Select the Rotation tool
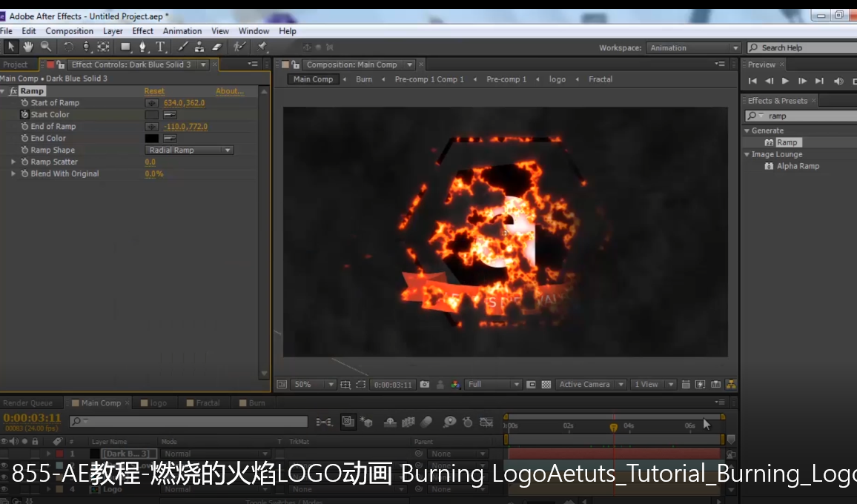Image resolution: width=857 pixels, height=504 pixels. pos(68,47)
